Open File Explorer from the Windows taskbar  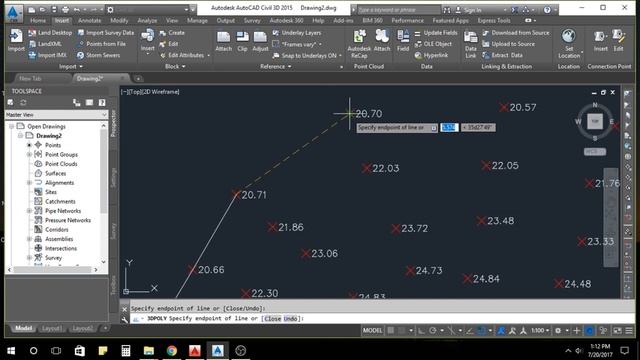(x=149, y=351)
